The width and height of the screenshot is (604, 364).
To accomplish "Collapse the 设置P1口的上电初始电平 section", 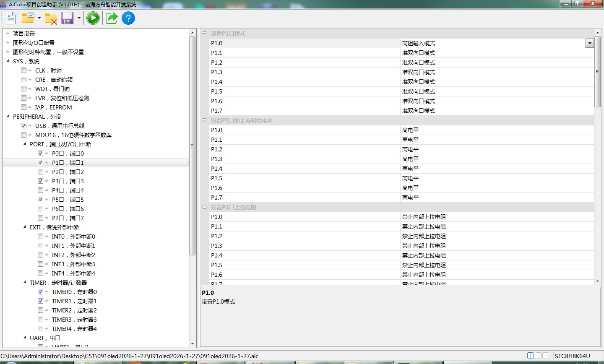I will coord(205,120).
